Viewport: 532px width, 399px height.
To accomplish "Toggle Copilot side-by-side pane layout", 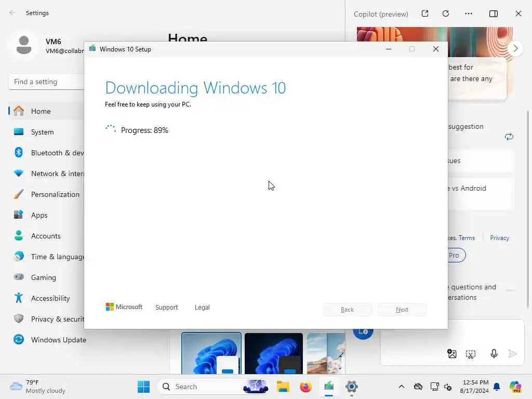I will 494,14.
